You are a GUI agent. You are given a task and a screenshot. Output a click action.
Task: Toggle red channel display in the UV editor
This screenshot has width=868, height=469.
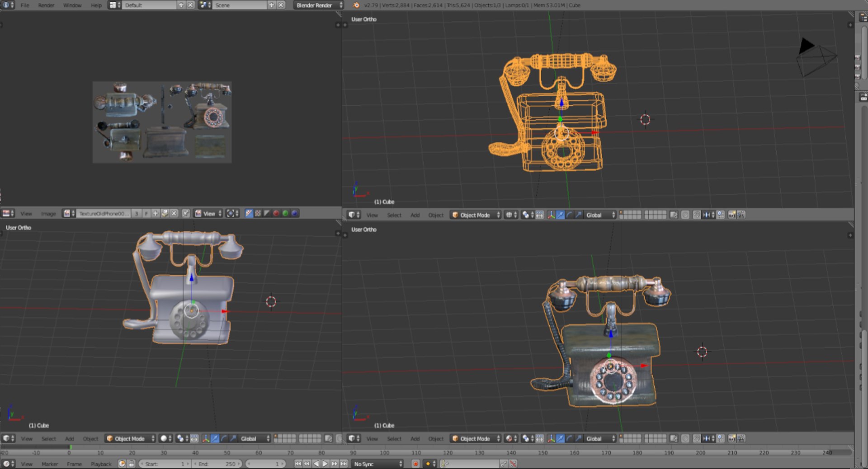(276, 213)
